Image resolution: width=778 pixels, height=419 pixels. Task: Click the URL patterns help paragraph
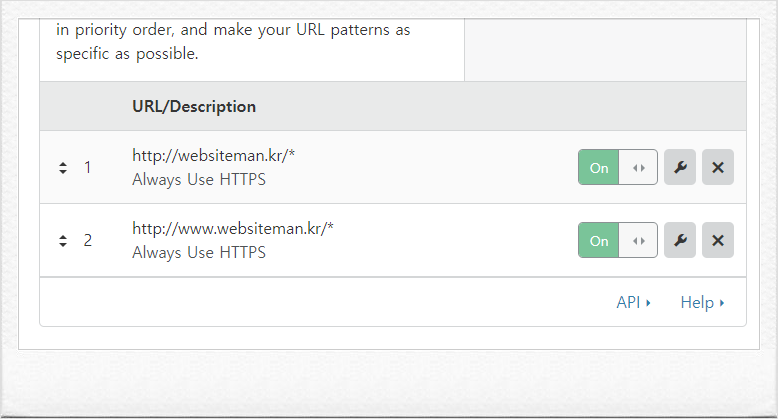pyautogui.click(x=233, y=41)
